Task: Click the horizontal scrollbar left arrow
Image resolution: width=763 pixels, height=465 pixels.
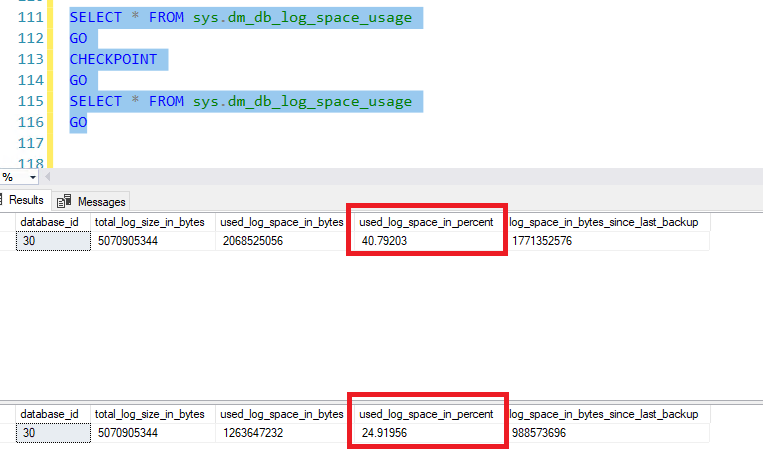Action: (x=48, y=177)
